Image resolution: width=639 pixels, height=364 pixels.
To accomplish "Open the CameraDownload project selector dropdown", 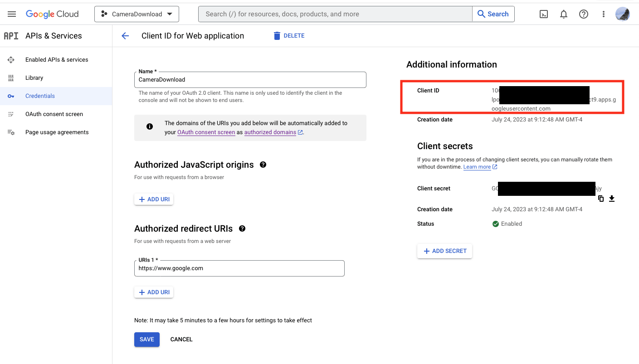I will (137, 14).
